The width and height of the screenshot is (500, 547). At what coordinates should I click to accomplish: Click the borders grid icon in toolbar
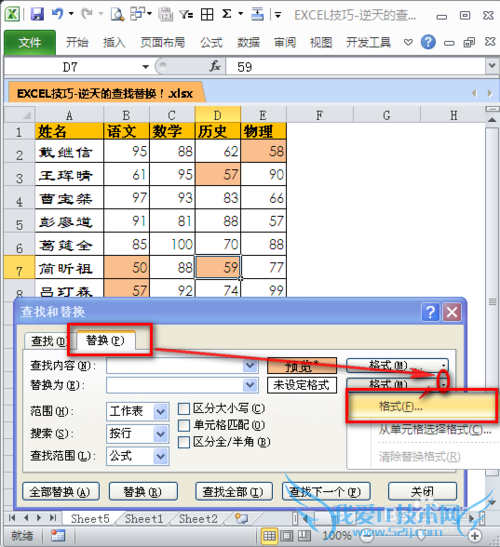click(x=207, y=14)
